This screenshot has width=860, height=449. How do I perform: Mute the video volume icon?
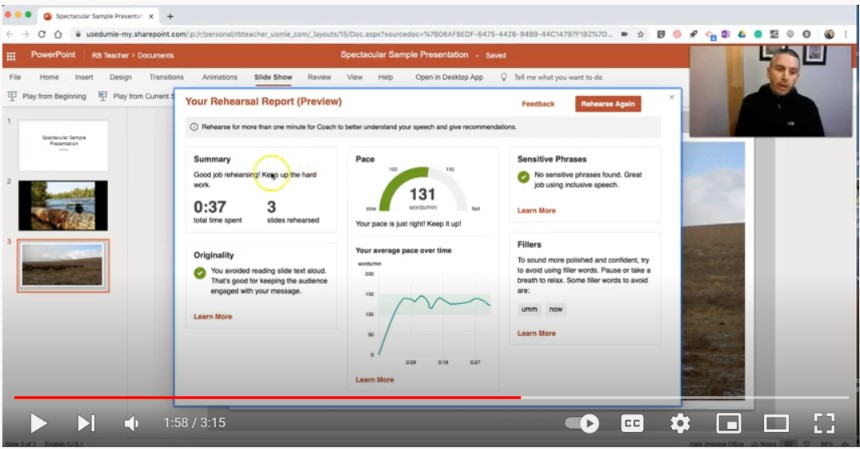tap(131, 423)
